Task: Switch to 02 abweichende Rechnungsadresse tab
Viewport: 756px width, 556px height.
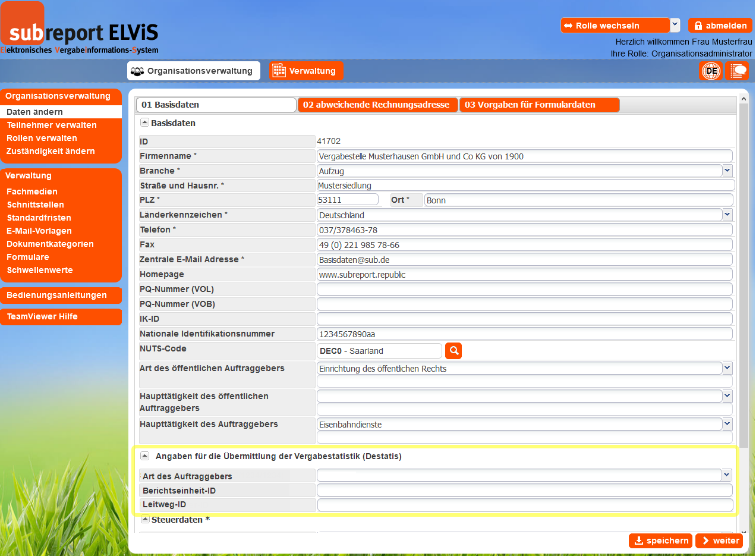Action: click(x=377, y=105)
